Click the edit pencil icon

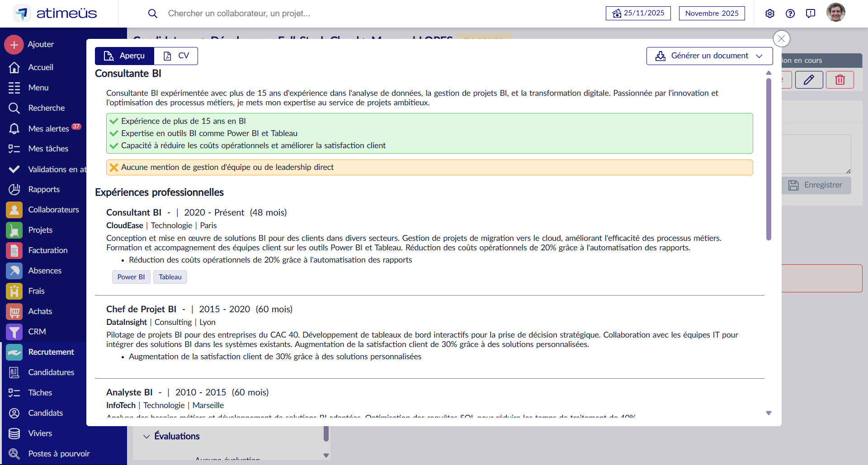coord(809,80)
